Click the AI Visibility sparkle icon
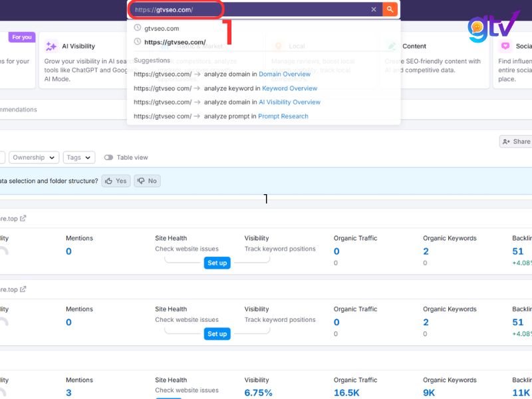The height and width of the screenshot is (399, 532). pos(50,47)
